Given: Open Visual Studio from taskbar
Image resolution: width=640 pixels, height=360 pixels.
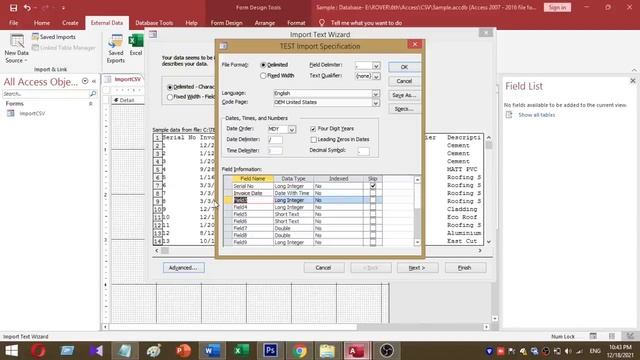Looking at the screenshot, I should 96,351.
